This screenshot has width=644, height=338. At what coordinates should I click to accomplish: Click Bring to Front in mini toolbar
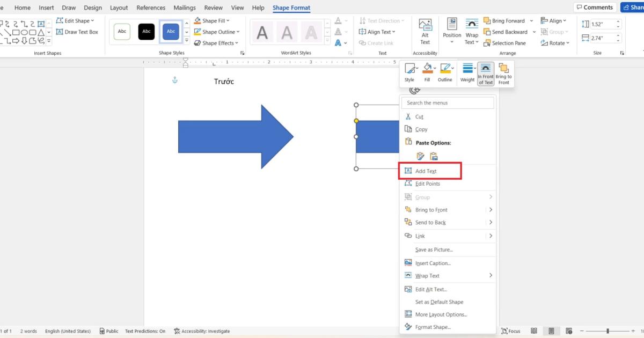(503, 74)
